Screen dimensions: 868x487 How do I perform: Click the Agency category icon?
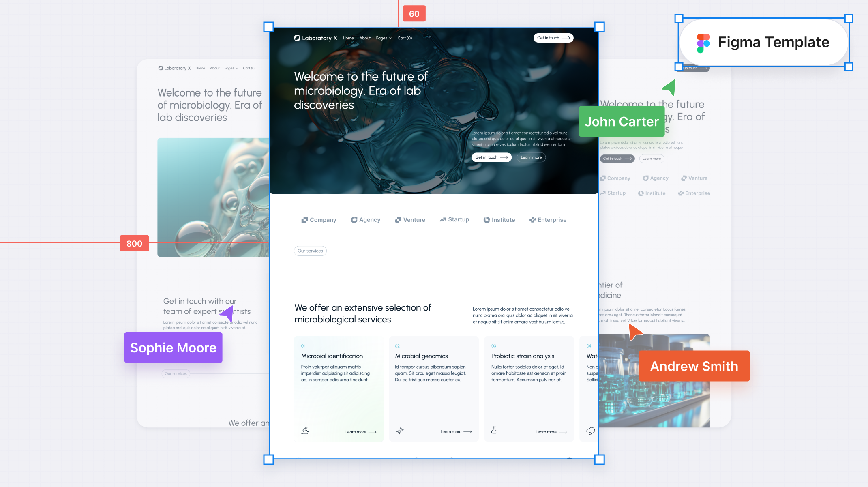[x=353, y=220]
